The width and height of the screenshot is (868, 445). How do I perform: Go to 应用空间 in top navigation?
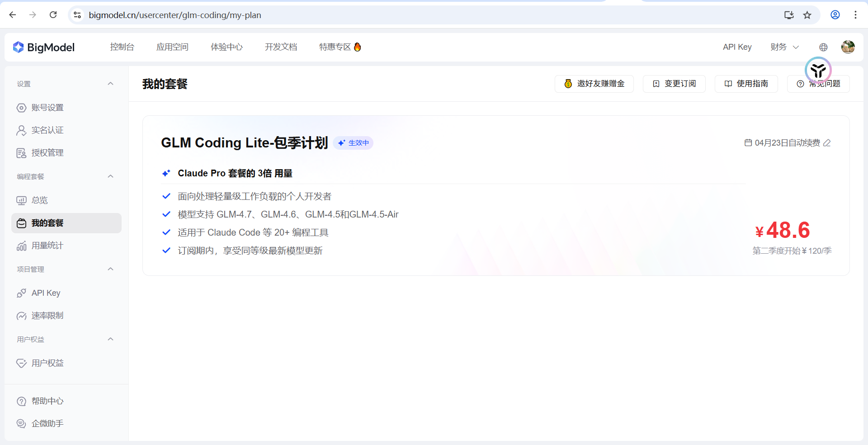point(172,47)
